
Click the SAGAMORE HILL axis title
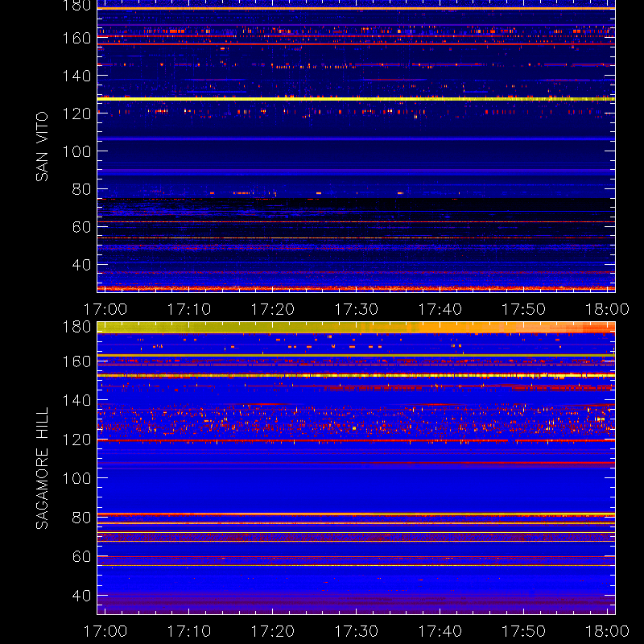pyautogui.click(x=42, y=469)
